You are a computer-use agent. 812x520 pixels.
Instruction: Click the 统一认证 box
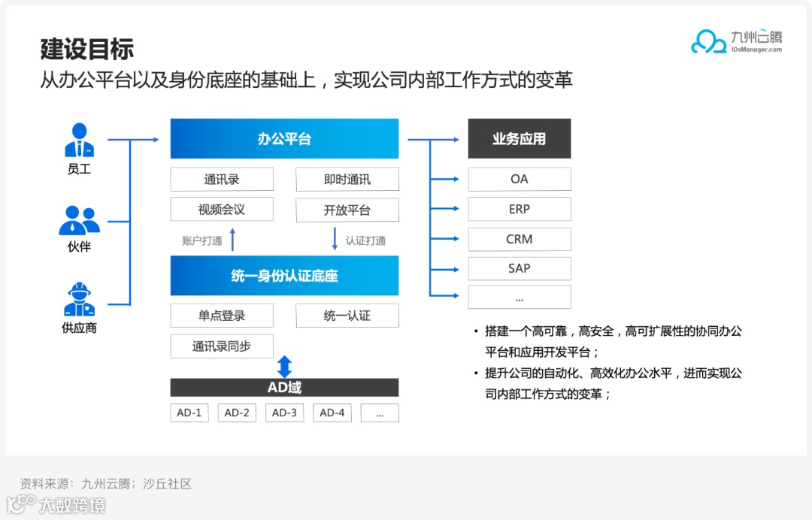(347, 315)
